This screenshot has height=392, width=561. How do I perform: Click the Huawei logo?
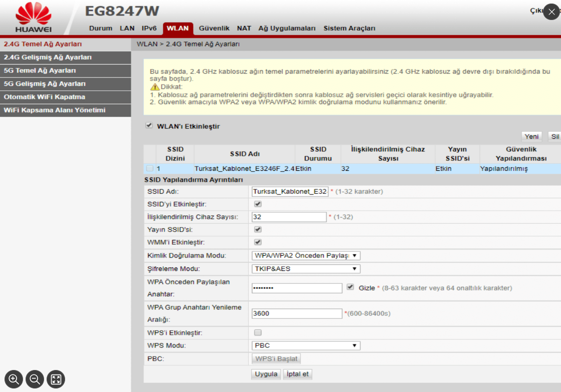tap(33, 18)
